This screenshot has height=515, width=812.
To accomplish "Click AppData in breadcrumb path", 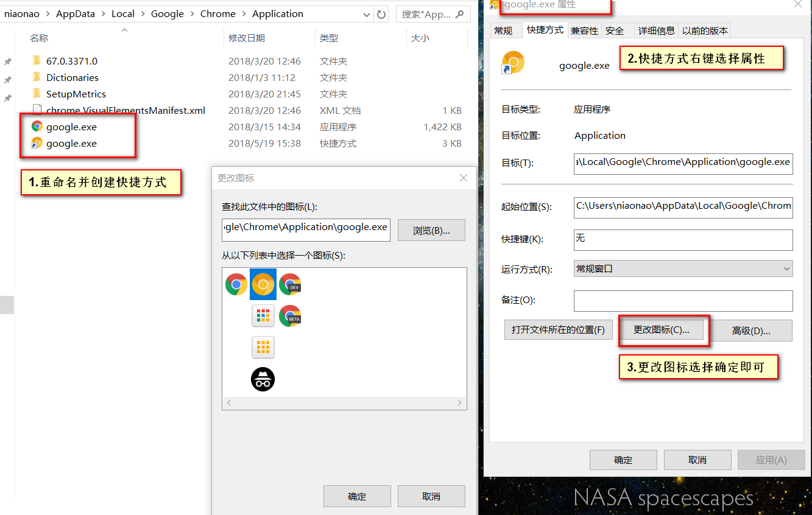I will pos(76,14).
